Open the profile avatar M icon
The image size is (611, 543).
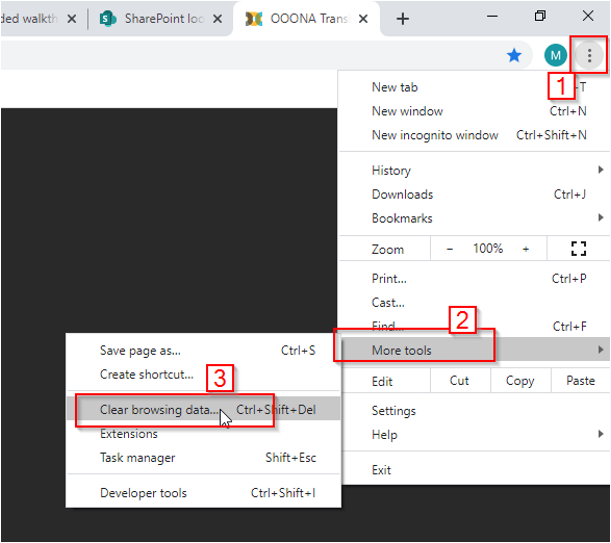point(555,56)
